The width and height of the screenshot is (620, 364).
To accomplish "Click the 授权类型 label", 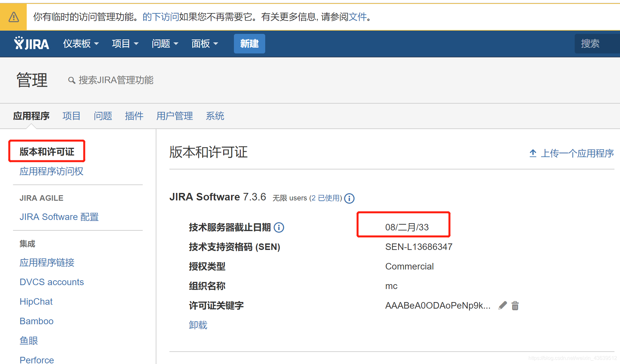I will pyautogui.click(x=207, y=267).
